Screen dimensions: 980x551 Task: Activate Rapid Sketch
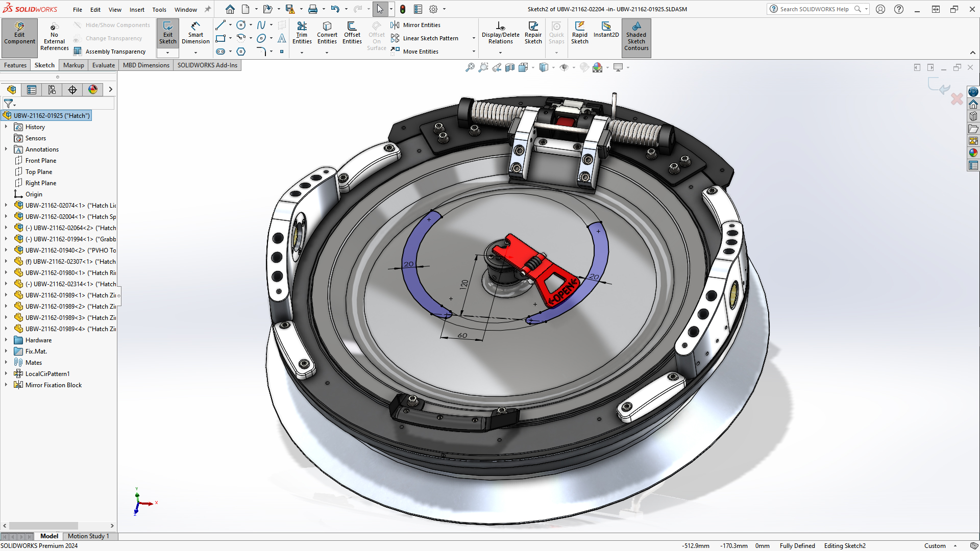pyautogui.click(x=579, y=34)
